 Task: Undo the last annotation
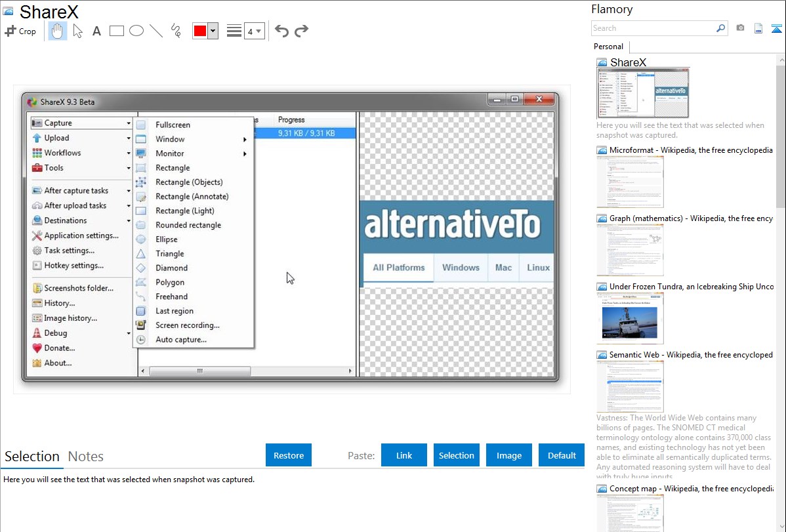(281, 31)
